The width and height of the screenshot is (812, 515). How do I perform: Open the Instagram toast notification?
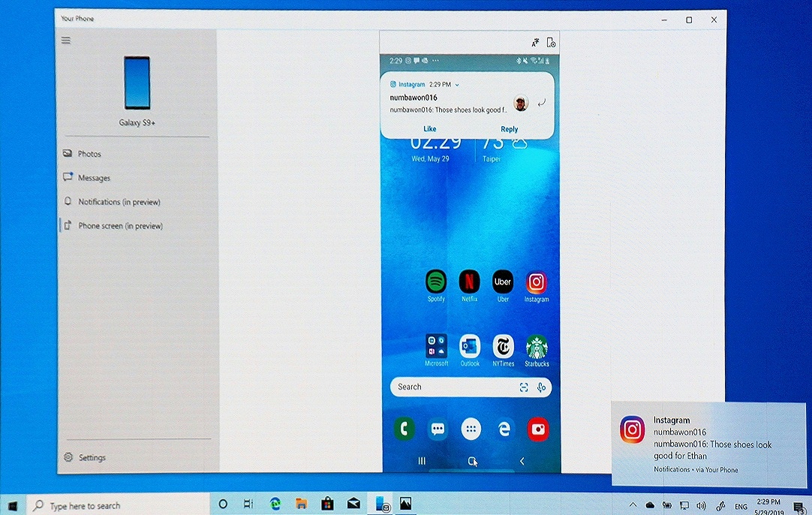709,444
